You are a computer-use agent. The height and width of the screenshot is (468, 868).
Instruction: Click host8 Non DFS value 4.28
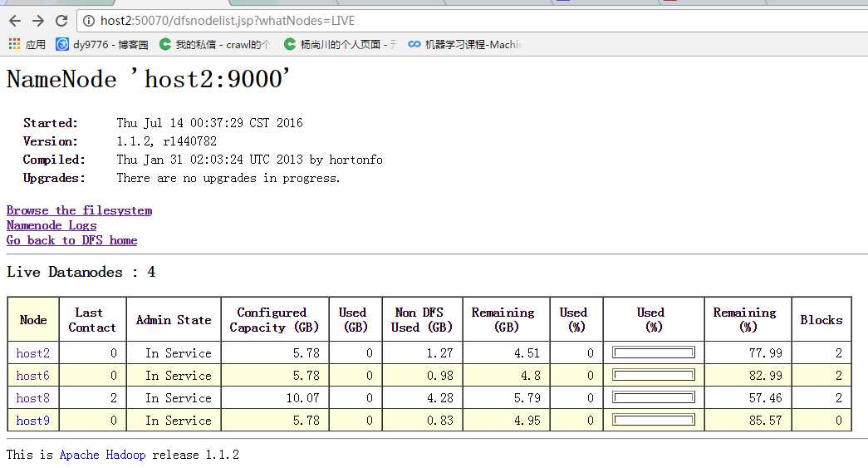[x=440, y=398]
